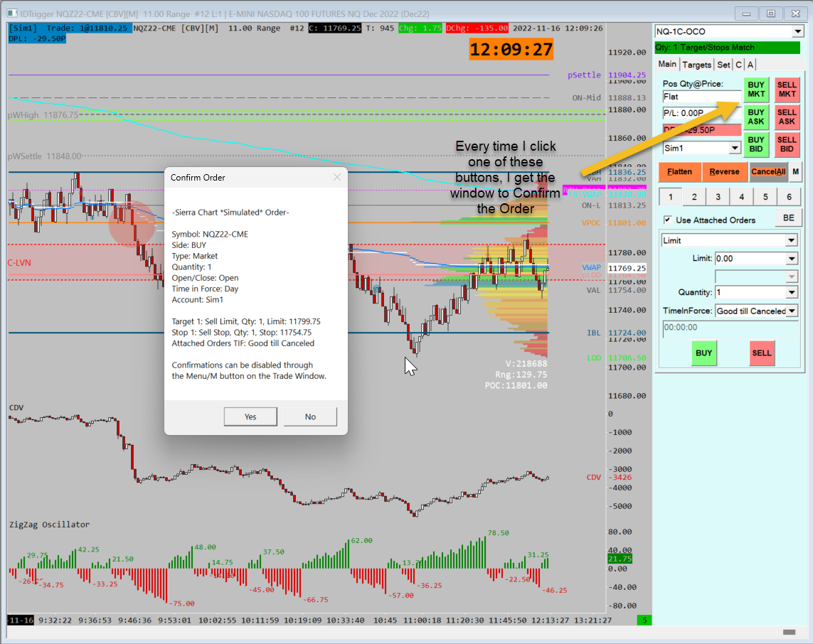Viewport: 813px width, 644px height.
Task: Open the TimeInForce Good till Canceled dropdown
Action: (x=791, y=311)
